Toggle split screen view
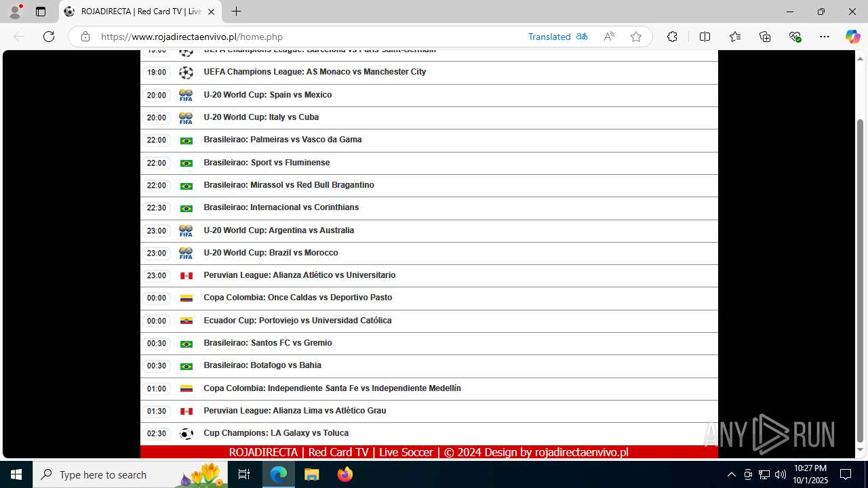The width and height of the screenshot is (868, 488). pos(705,37)
